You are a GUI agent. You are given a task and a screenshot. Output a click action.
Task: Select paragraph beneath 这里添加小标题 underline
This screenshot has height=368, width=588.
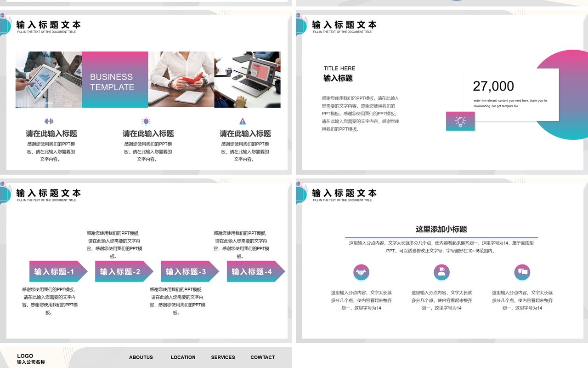point(441,247)
